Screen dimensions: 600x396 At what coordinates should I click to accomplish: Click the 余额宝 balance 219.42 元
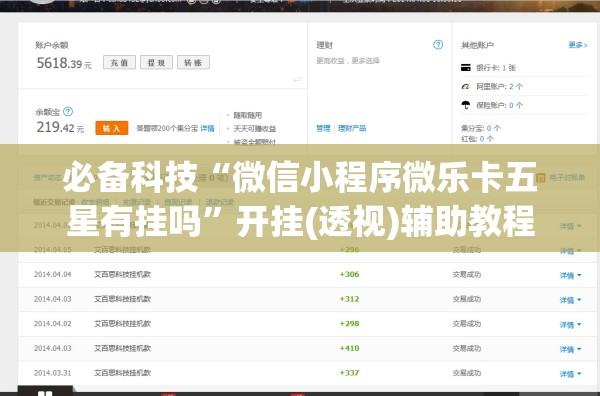(x=60, y=127)
